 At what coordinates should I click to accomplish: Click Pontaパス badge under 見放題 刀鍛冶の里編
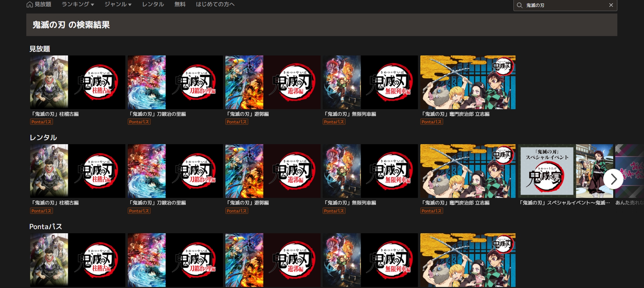pyautogui.click(x=139, y=122)
